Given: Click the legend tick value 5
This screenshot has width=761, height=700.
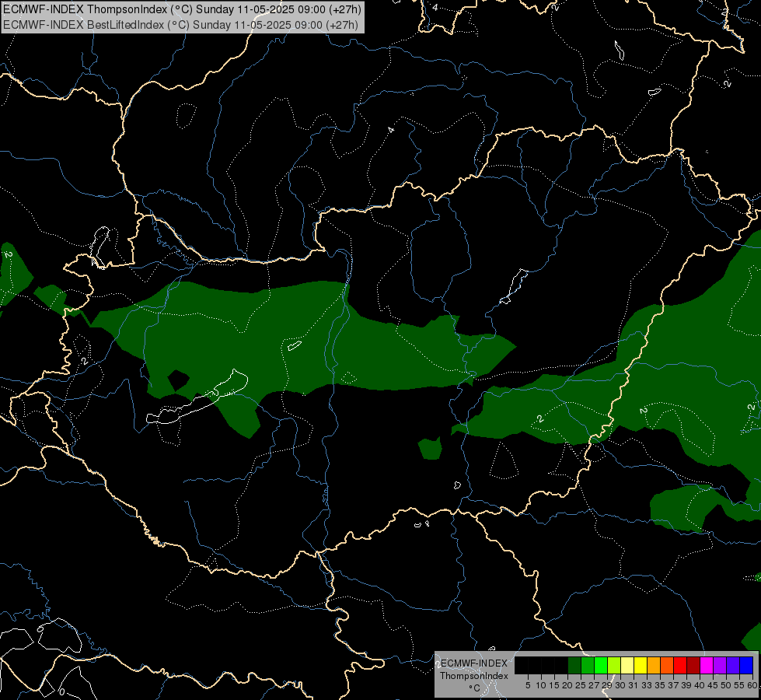Looking at the screenshot, I should (528, 685).
